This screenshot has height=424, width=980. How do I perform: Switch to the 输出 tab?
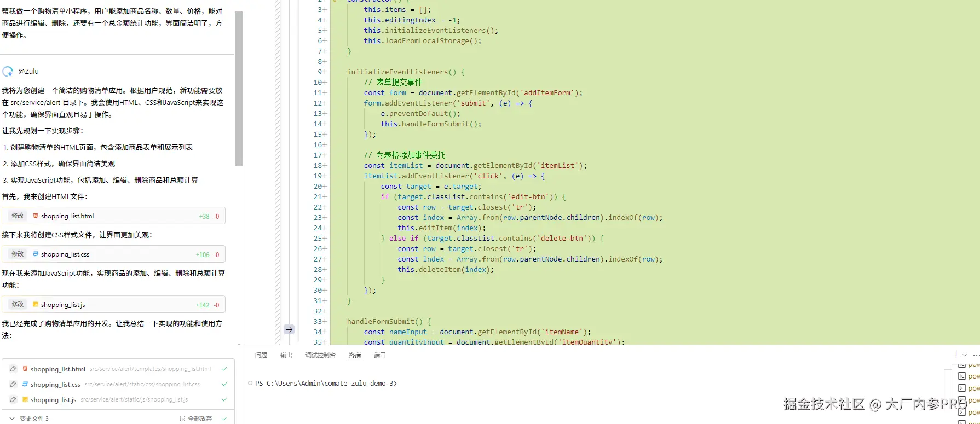click(286, 356)
